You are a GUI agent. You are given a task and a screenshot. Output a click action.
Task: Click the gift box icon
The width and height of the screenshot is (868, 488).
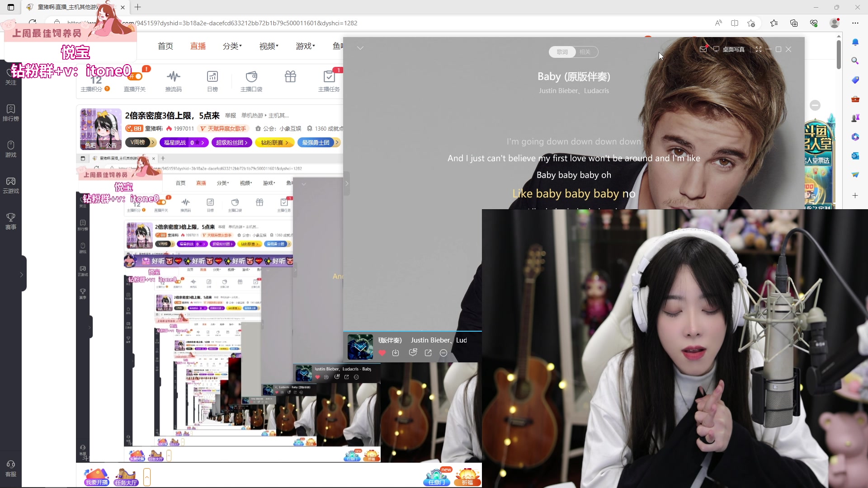(290, 77)
